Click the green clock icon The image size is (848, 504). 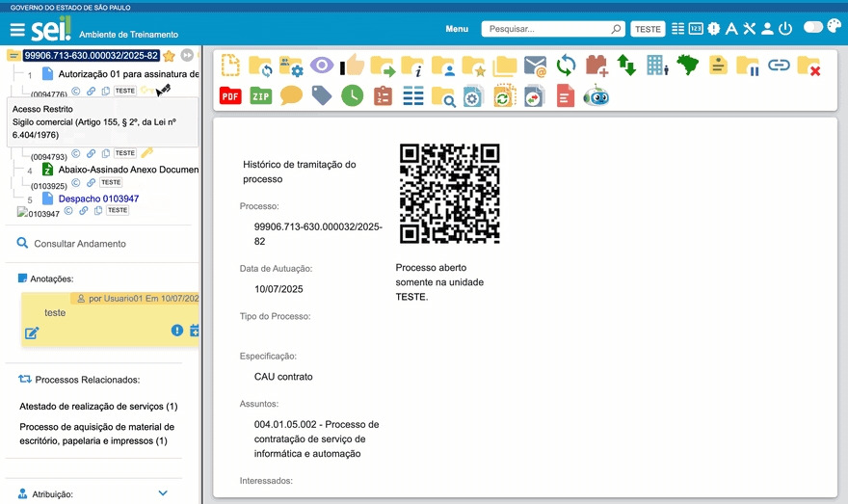(x=352, y=95)
